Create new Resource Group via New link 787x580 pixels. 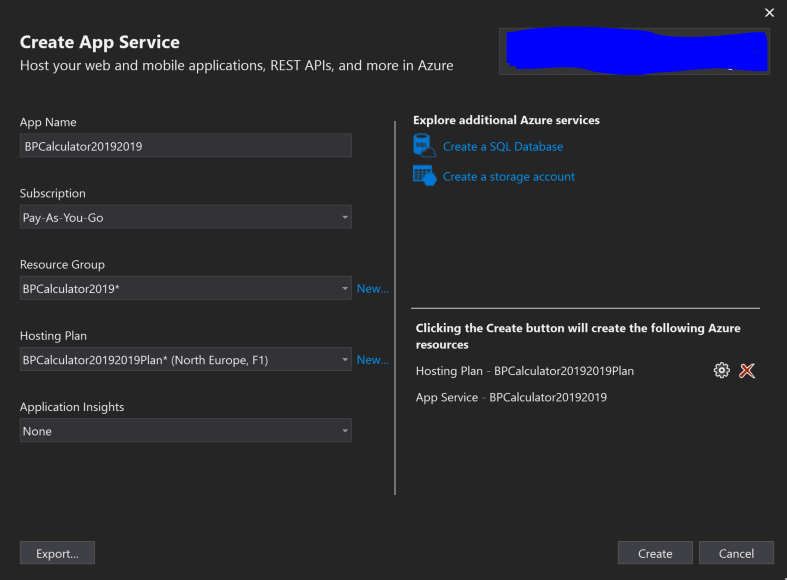click(372, 288)
